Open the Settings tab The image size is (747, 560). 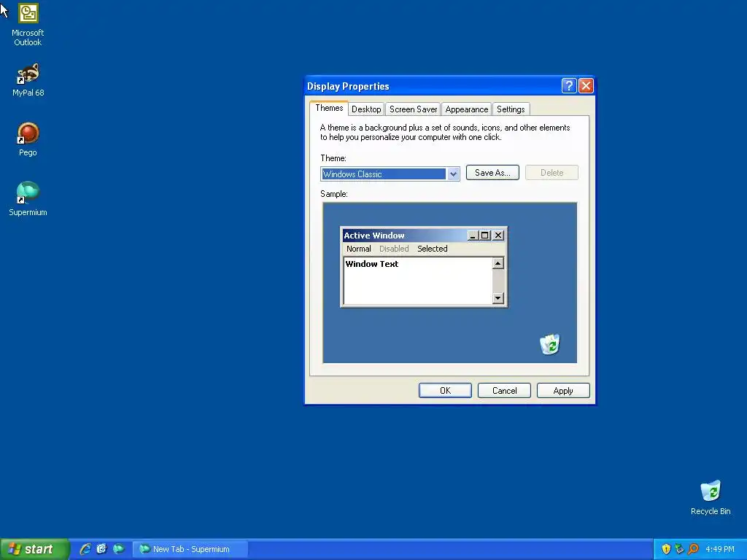(x=511, y=109)
